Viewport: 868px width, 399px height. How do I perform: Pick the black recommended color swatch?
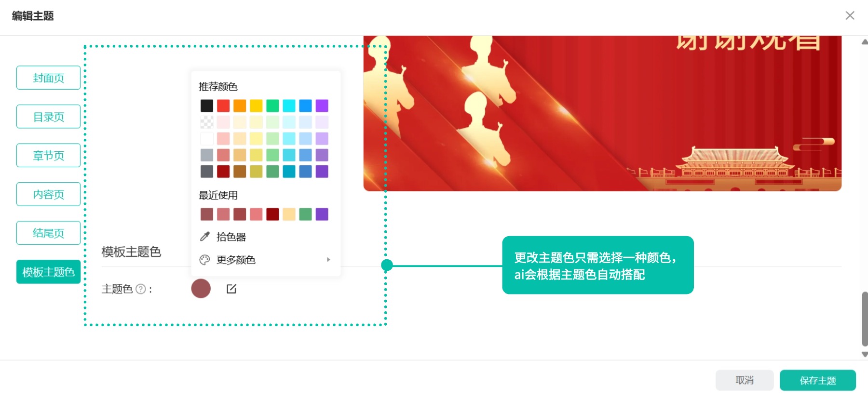click(x=207, y=106)
